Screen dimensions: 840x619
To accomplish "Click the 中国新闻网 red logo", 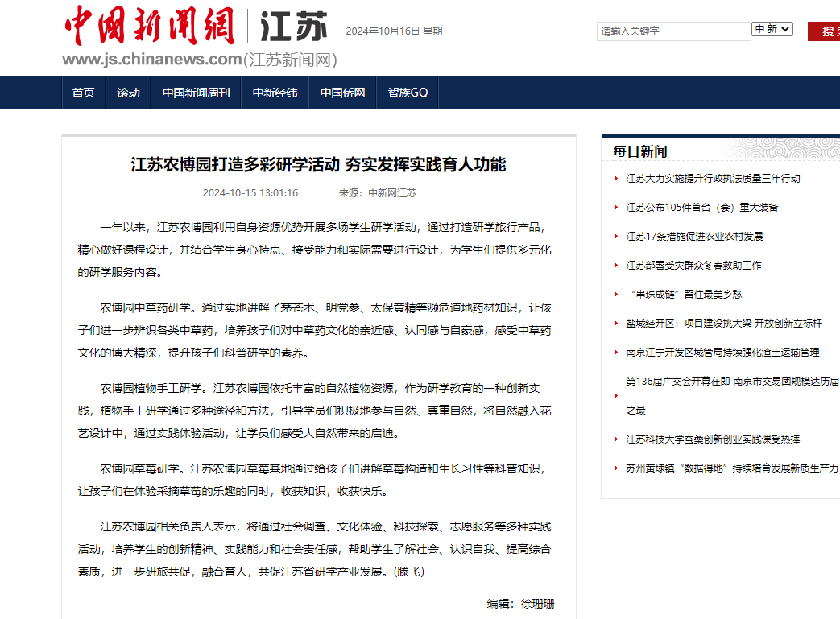I will tap(149, 26).
